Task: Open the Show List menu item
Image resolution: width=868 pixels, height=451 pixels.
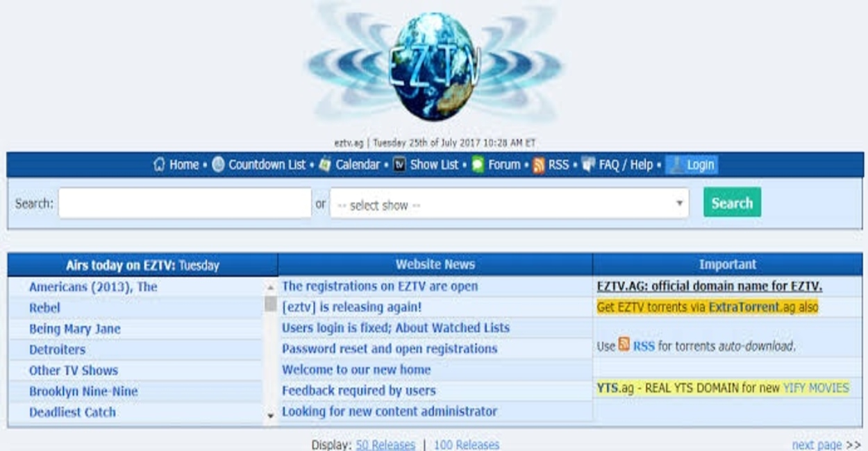Action: coord(434,164)
